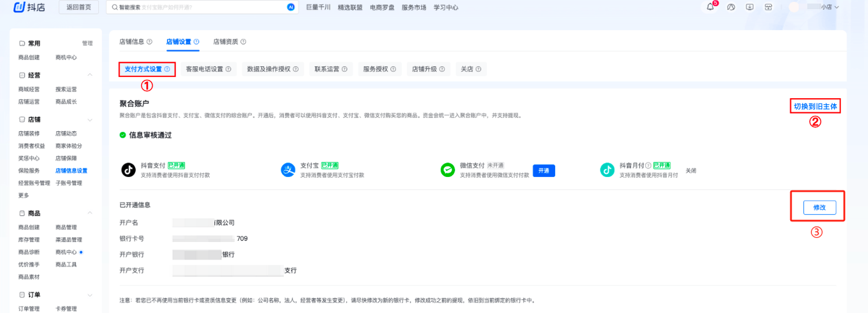Open the AI assistant icon in search box
Viewport: 868px width, 313px height.
(291, 7)
